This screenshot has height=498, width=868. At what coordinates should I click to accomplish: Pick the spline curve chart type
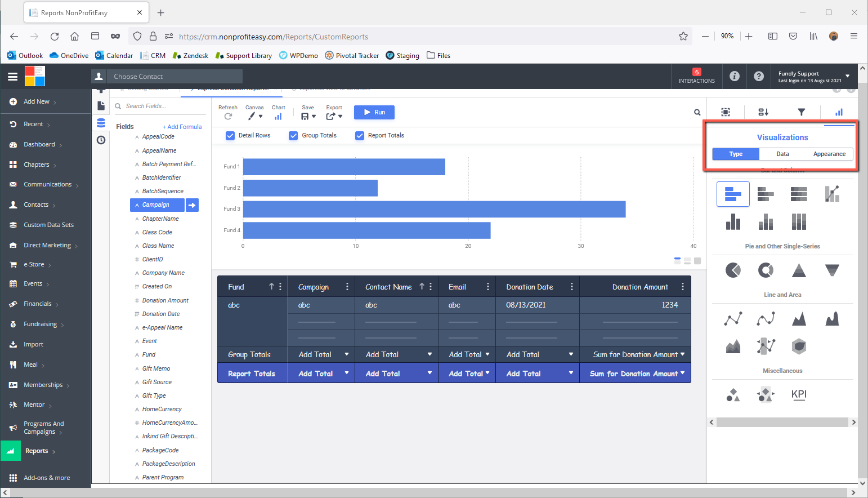tap(766, 319)
